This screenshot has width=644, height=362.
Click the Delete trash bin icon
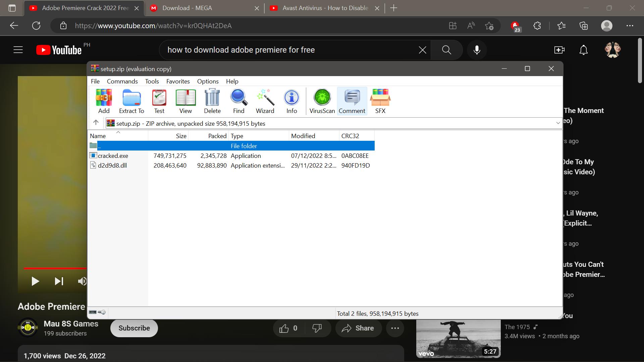coord(212,101)
